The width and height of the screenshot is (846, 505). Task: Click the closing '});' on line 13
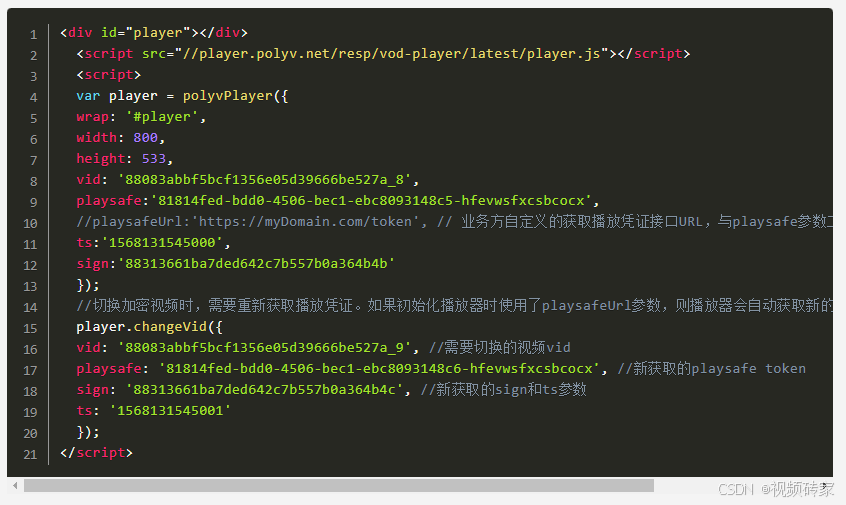pyautogui.click(x=88, y=285)
